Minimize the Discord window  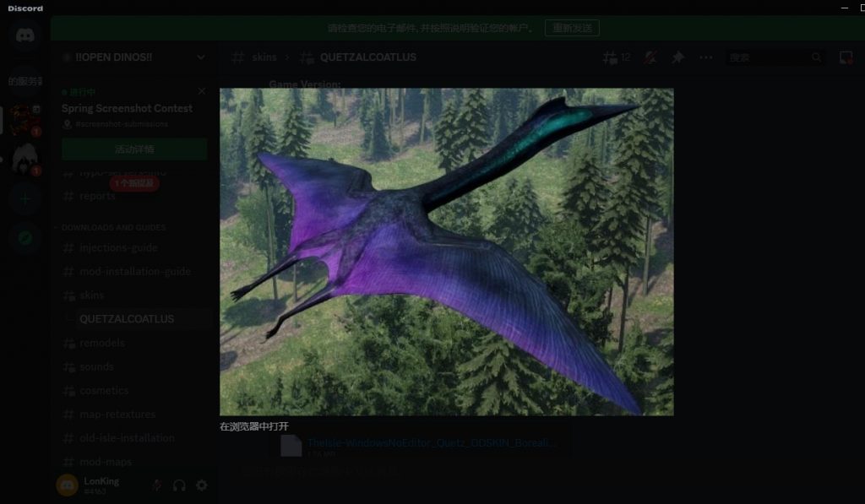pos(844,8)
